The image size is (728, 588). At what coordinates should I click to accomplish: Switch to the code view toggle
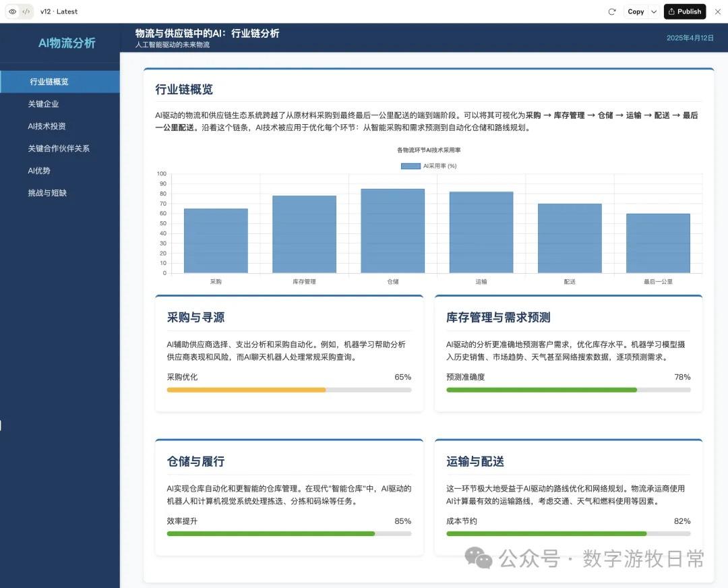click(26, 11)
